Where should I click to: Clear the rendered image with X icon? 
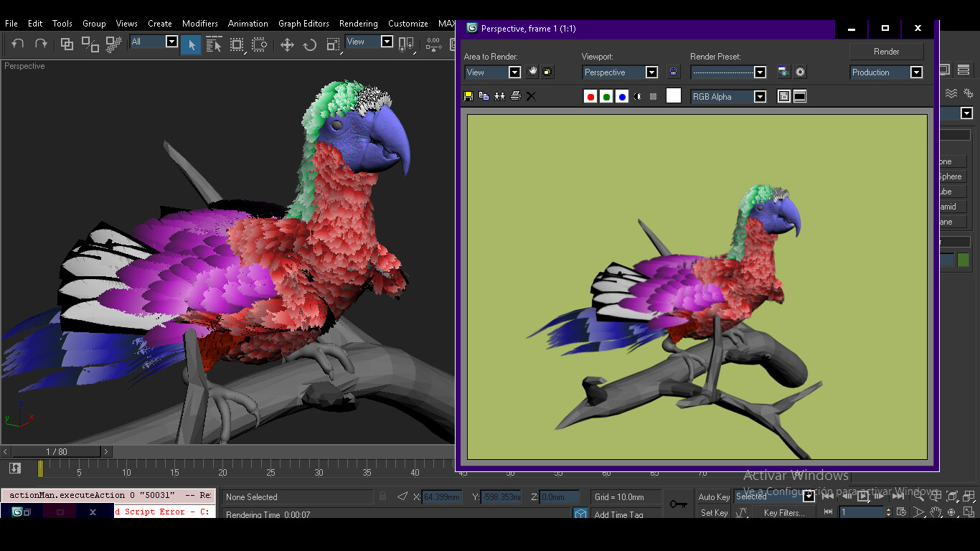pyautogui.click(x=532, y=96)
